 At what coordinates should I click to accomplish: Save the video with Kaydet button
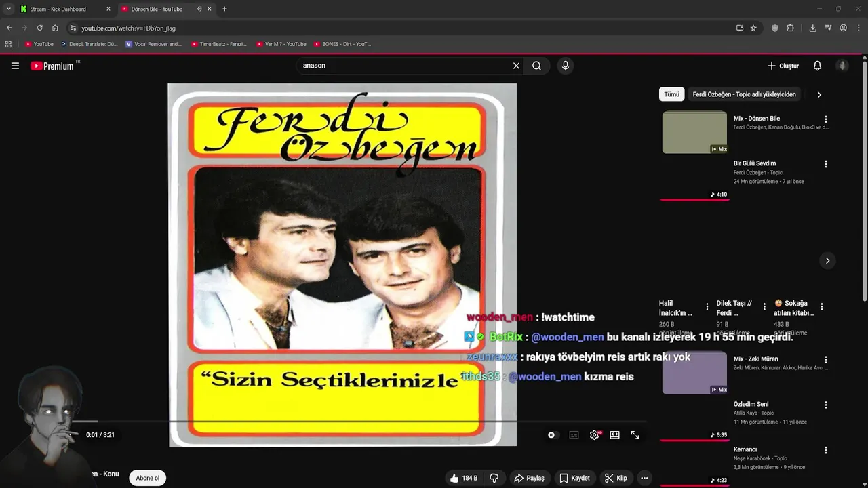(574, 478)
